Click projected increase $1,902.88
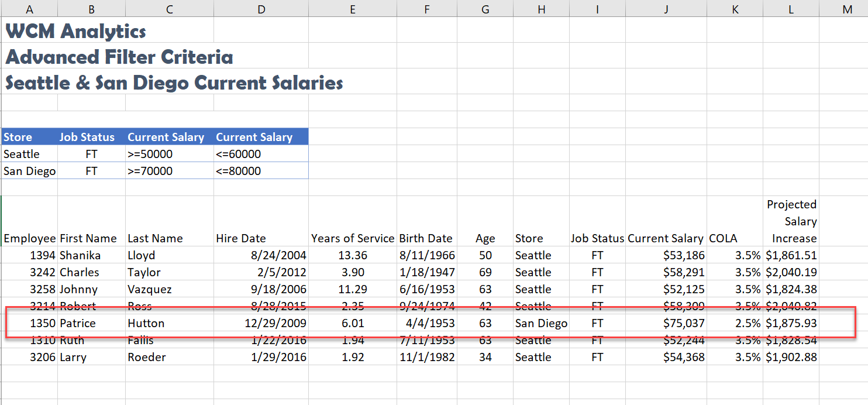 [x=791, y=357]
